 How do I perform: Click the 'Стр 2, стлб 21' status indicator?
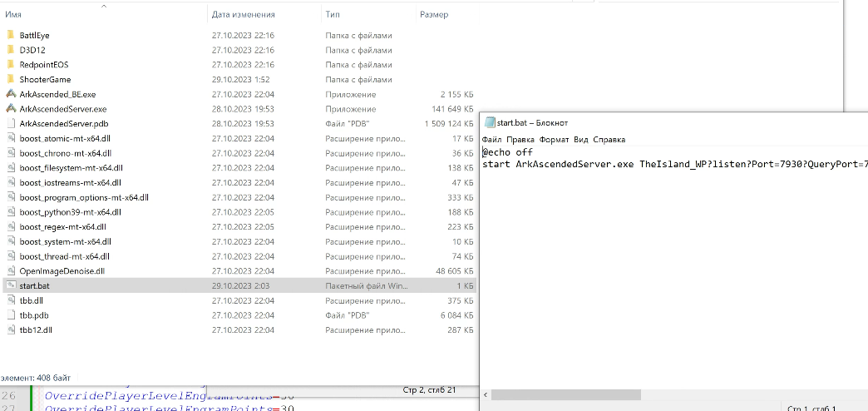[430, 390]
